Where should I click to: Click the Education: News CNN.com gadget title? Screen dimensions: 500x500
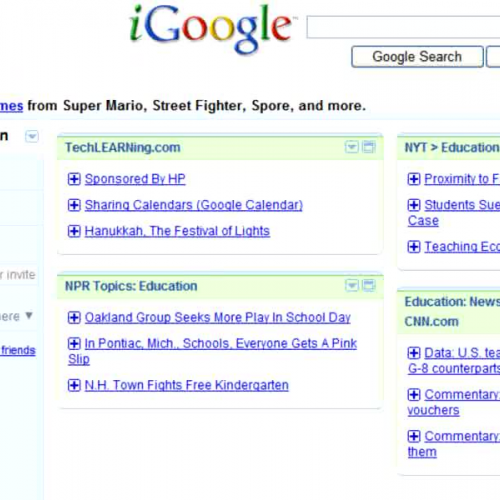(452, 312)
